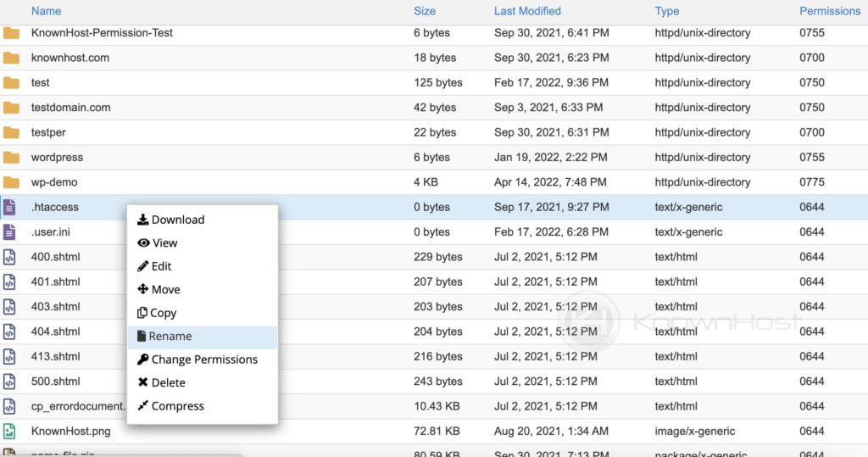Choose Download from the context menu
The image size is (868, 457).
coord(203,220)
